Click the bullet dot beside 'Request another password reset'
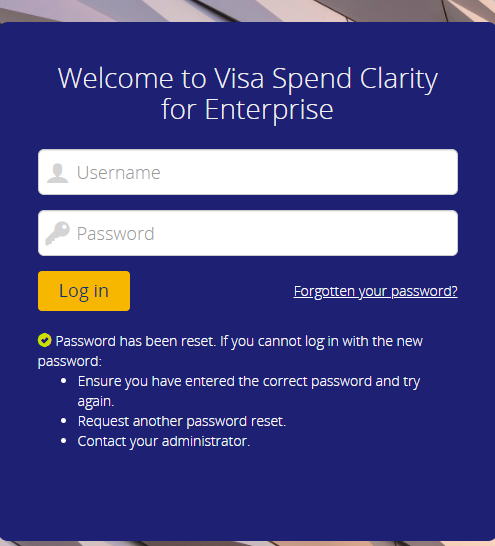The height and width of the screenshot is (546, 495). (x=63, y=421)
